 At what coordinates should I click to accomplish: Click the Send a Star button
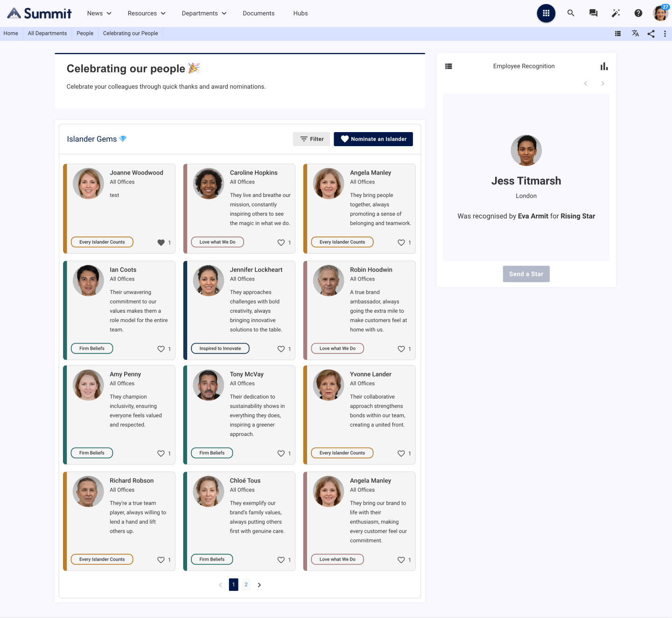tap(526, 274)
